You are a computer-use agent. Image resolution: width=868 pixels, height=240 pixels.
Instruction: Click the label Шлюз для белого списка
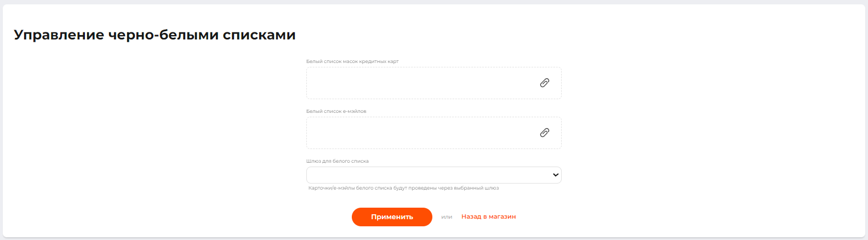click(x=337, y=161)
